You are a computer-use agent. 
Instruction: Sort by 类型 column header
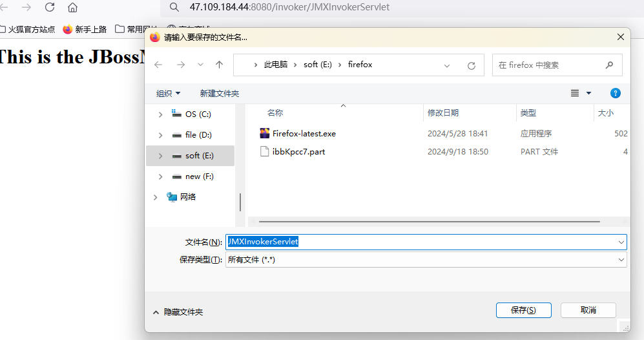click(528, 112)
